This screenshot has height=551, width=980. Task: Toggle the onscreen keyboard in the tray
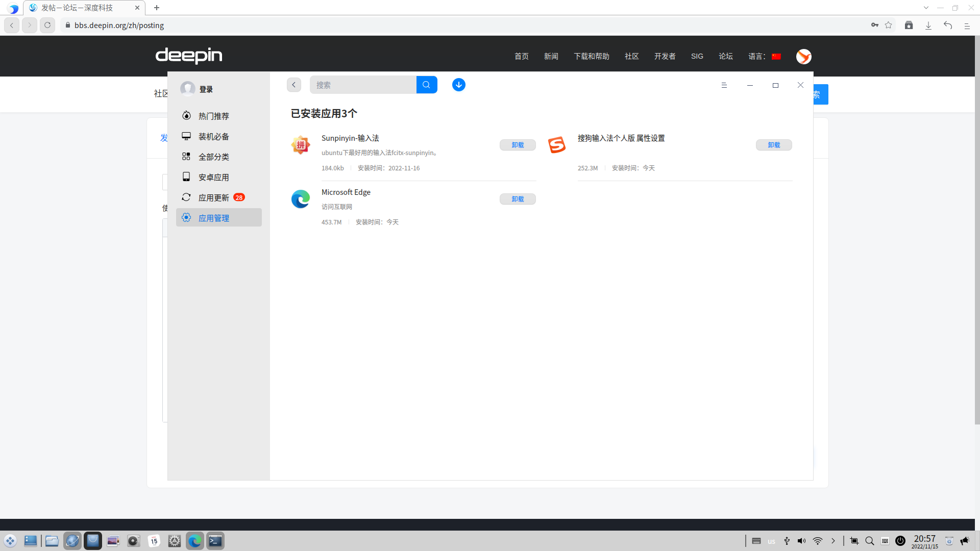click(x=885, y=541)
